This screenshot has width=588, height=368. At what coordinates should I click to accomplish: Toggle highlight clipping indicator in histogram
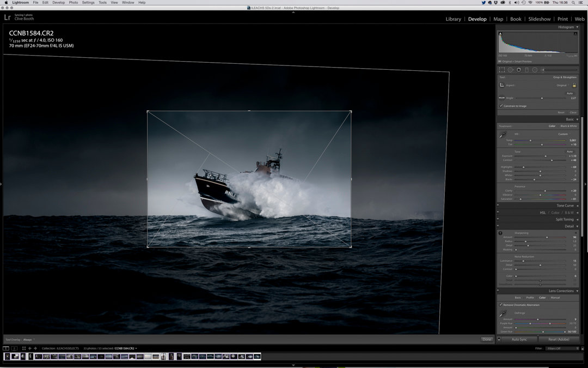click(x=575, y=34)
